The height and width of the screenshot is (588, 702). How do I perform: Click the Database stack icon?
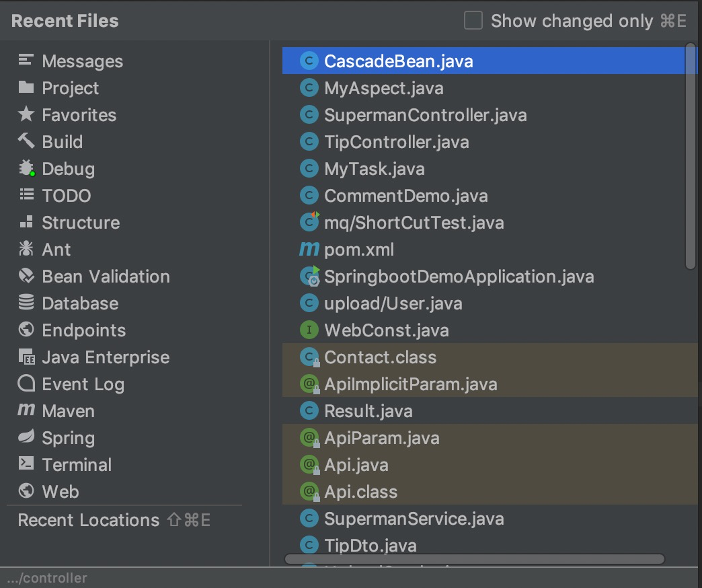[x=26, y=303]
